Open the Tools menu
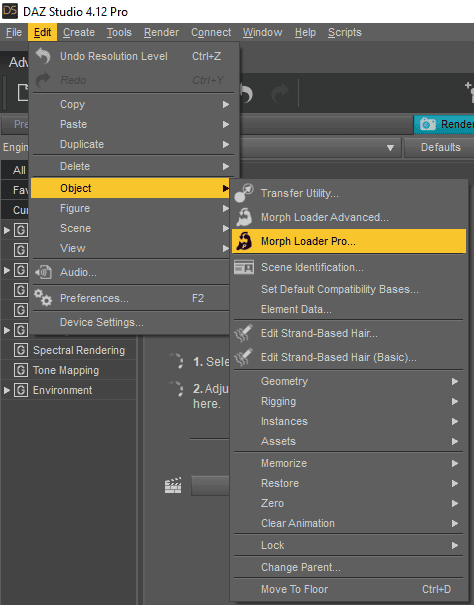474x605 pixels. [119, 32]
